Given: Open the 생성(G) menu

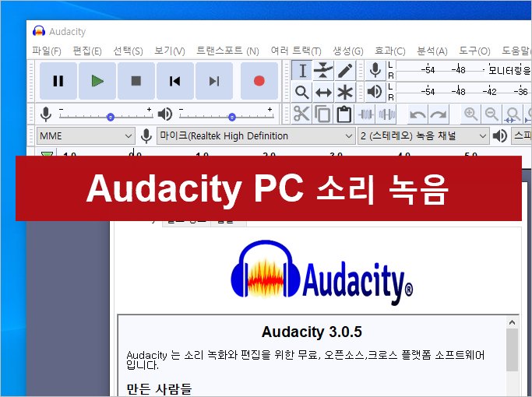Looking at the screenshot, I should (x=347, y=51).
